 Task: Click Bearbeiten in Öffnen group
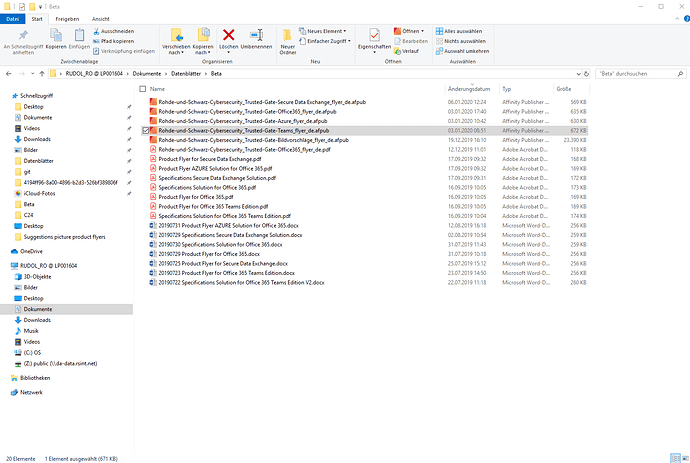pyautogui.click(x=411, y=41)
